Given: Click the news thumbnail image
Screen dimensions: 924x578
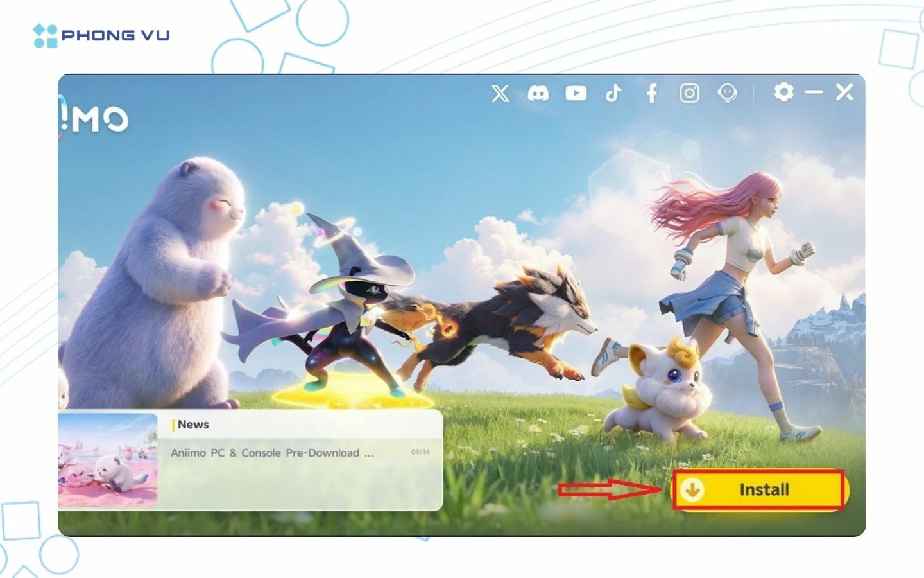Looking at the screenshot, I should [x=107, y=460].
